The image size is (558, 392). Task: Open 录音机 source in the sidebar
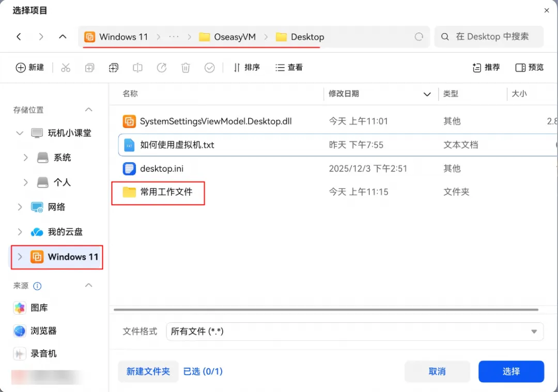[x=35, y=354]
